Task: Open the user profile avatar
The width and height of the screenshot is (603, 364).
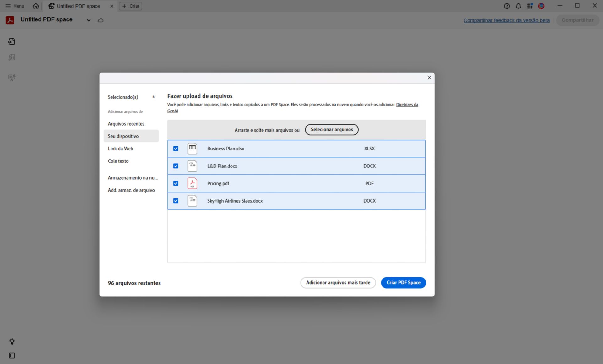Action: 541,6
